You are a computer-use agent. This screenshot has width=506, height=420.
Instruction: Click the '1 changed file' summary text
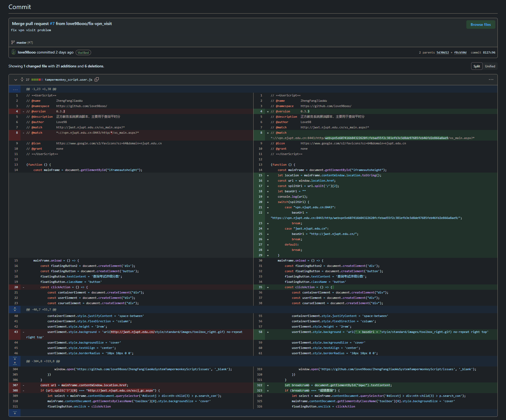(35, 66)
